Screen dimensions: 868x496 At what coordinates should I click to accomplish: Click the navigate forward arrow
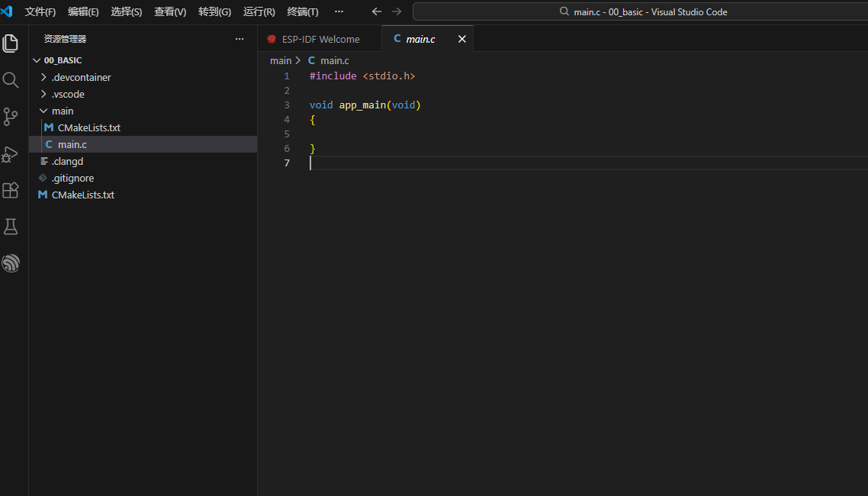tap(397, 11)
